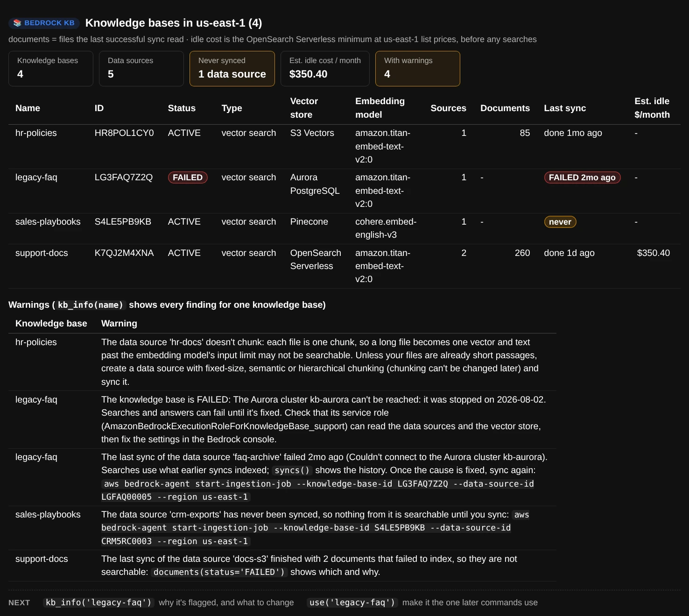The width and height of the screenshot is (689, 616).
Task: Select hr-policies name in the main table
Action: [36, 133]
